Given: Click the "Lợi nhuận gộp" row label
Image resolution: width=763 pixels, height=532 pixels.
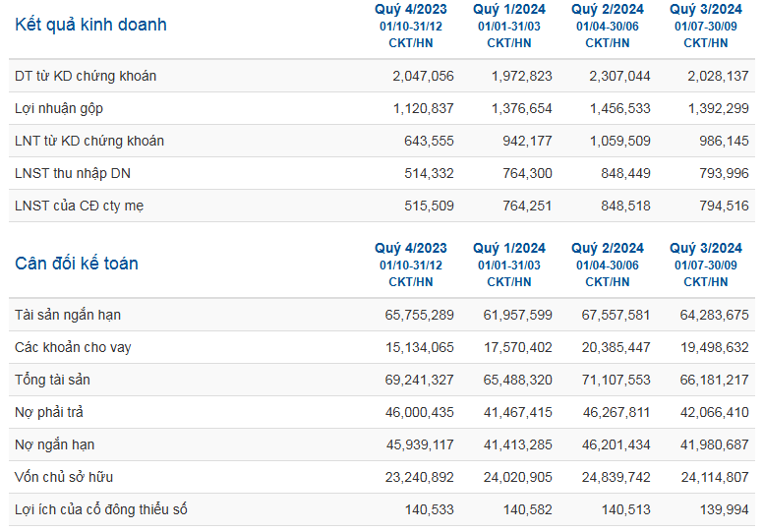Looking at the screenshot, I should [59, 108].
